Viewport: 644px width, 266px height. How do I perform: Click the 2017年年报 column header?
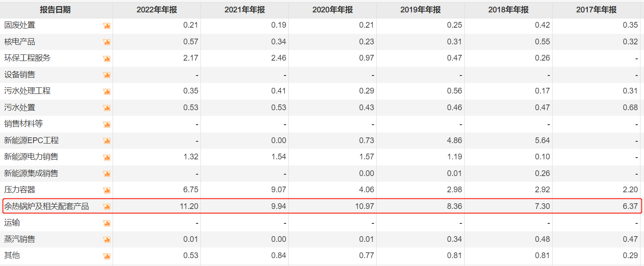pos(596,10)
